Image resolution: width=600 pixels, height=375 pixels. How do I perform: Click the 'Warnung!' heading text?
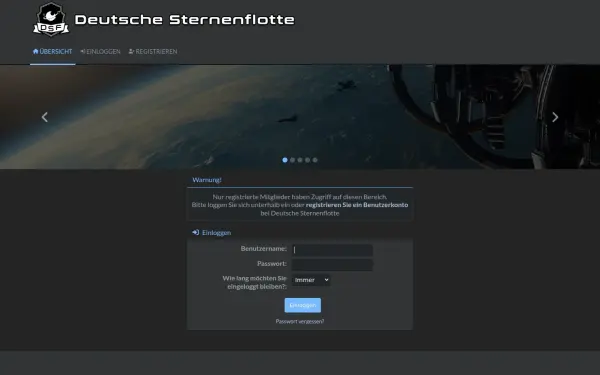[x=207, y=179]
